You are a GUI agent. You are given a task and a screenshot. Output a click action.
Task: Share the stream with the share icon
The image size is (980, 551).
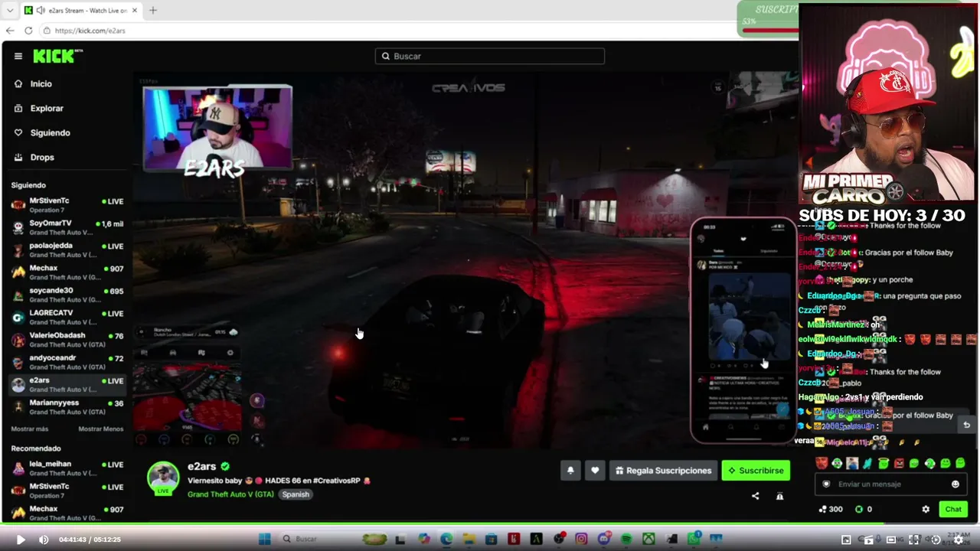pos(756,496)
